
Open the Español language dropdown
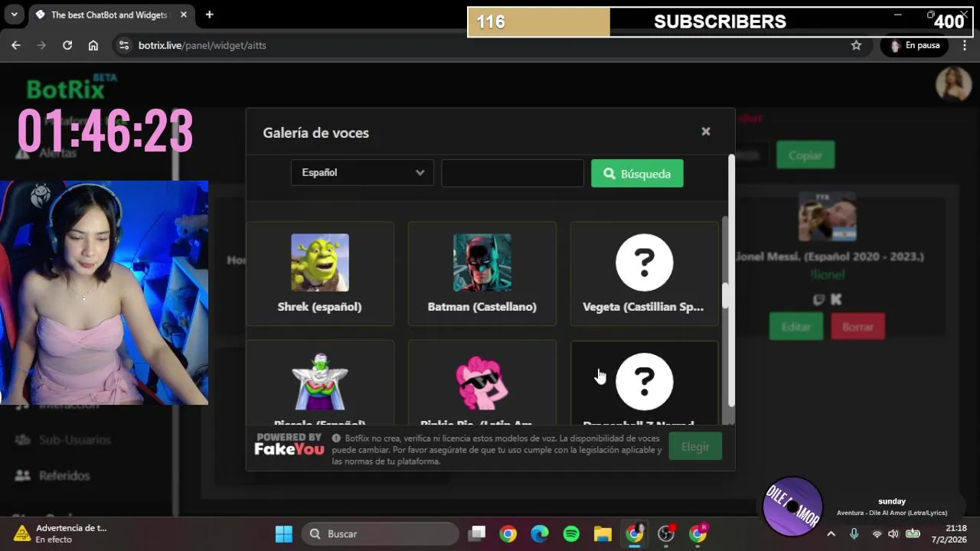click(x=362, y=173)
